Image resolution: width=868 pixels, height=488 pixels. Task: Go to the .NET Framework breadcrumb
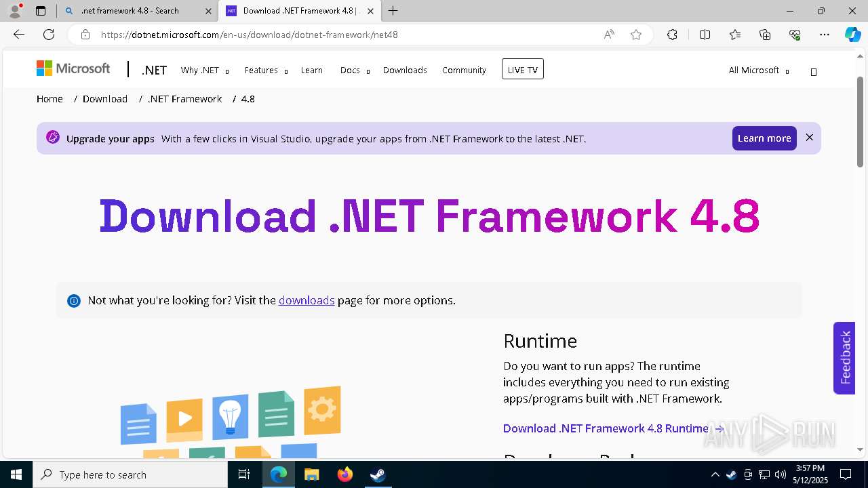tap(185, 99)
